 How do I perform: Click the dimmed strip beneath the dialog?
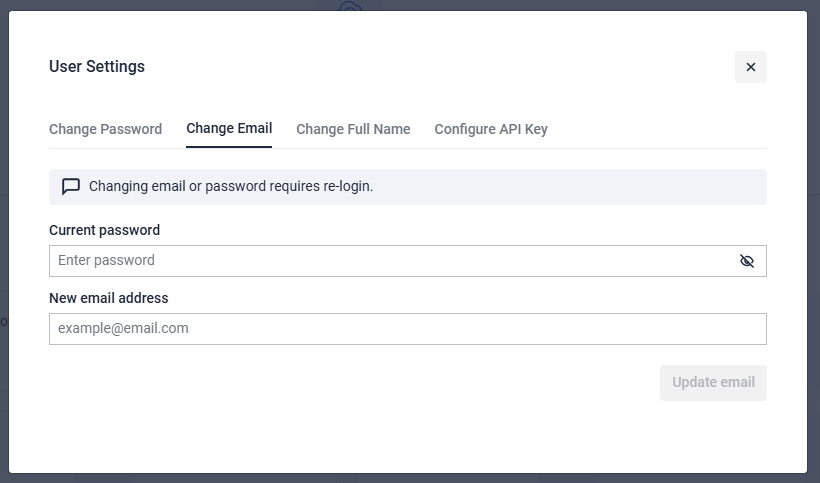(x=400, y=478)
